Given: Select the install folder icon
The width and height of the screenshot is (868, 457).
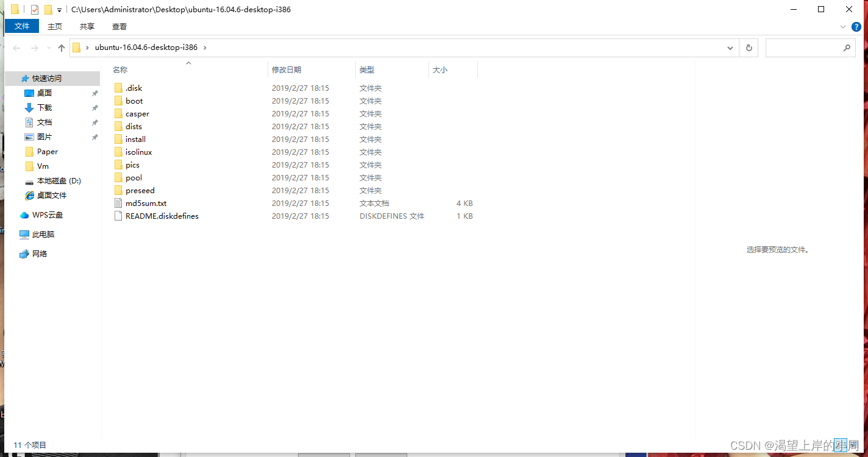Looking at the screenshot, I should coord(118,139).
